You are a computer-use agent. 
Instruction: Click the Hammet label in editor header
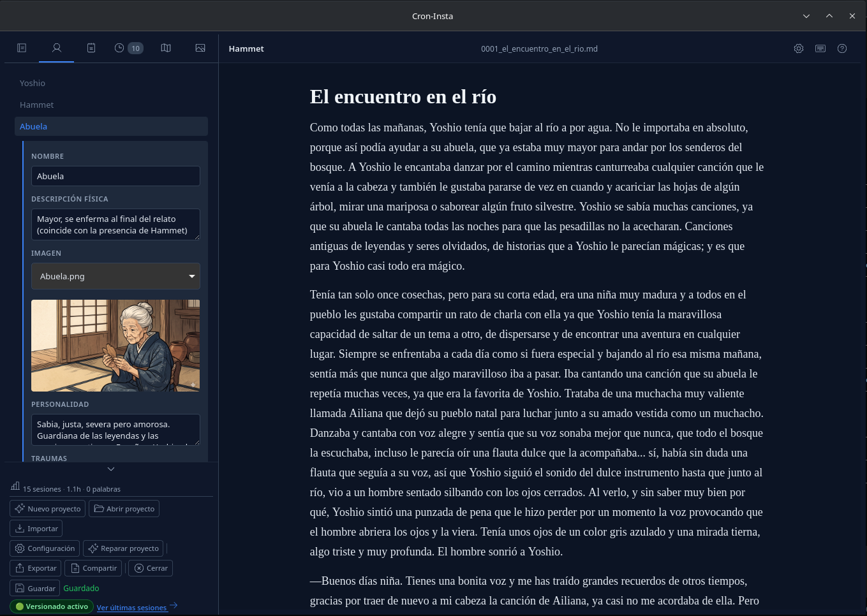tap(246, 48)
